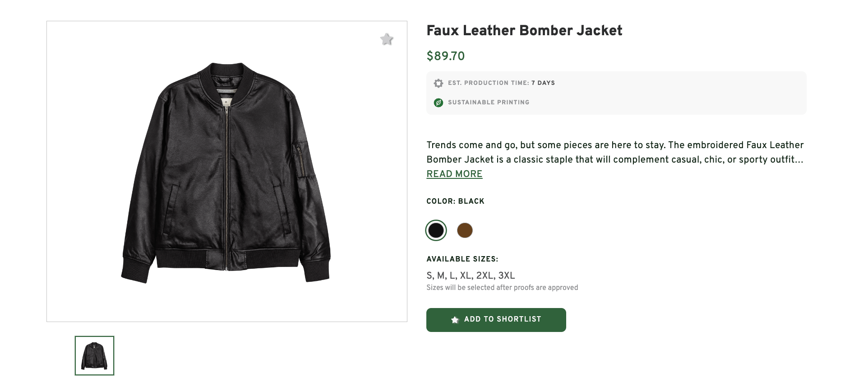The image size is (868, 383).
Task: Click the star favorite icon on product image
Action: [x=387, y=39]
